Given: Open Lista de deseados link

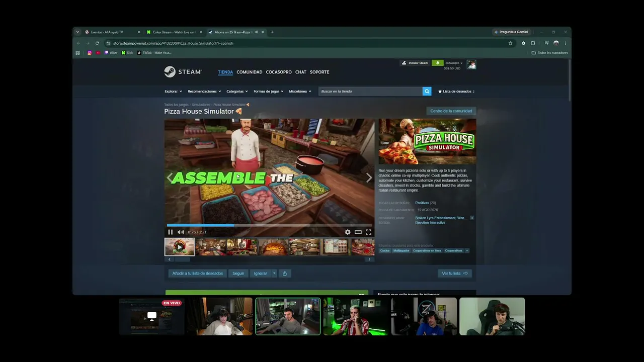Looking at the screenshot, I should (x=456, y=92).
